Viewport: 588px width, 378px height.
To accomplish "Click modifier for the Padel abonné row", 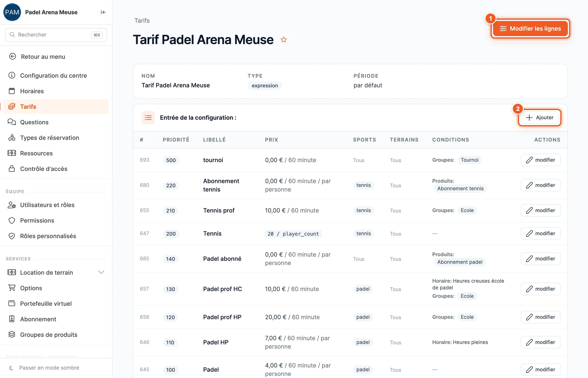I will click(x=541, y=259).
